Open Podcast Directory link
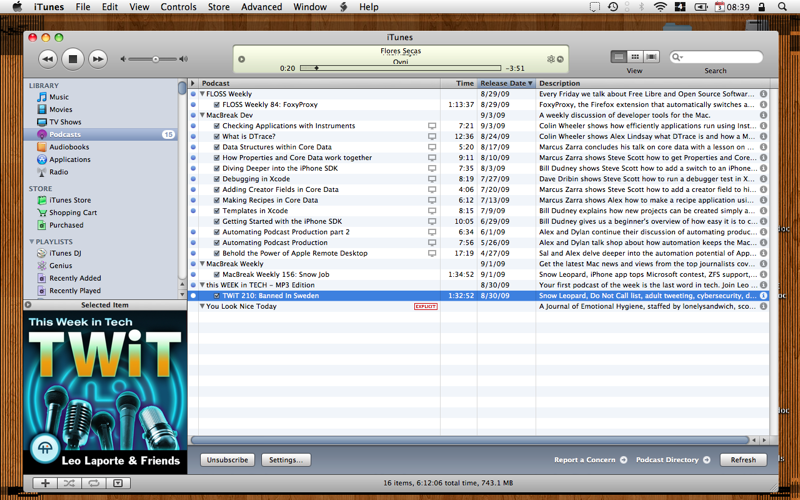 672,460
